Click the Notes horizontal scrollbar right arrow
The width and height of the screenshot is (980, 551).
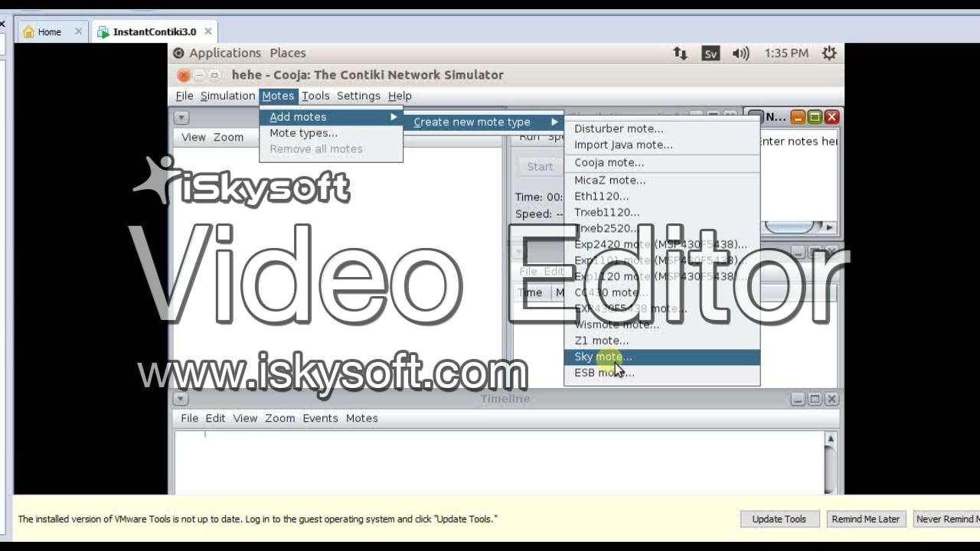[x=828, y=227]
